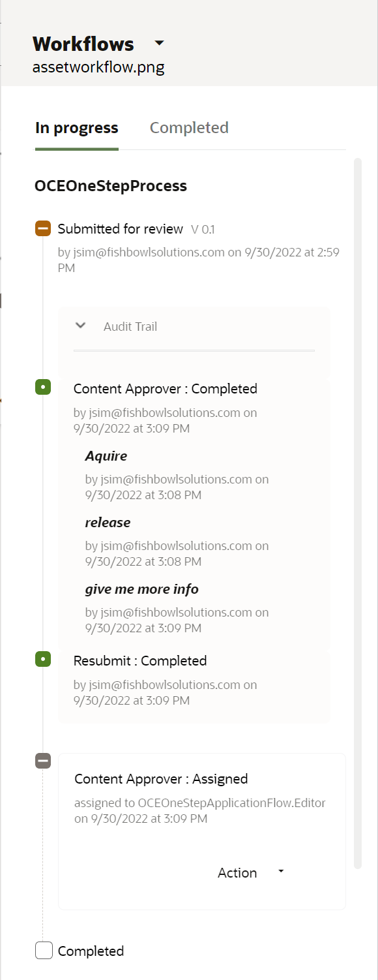The height and width of the screenshot is (980, 378).
Task: Click Content Approver : Assigned step card
Action: 202,831
